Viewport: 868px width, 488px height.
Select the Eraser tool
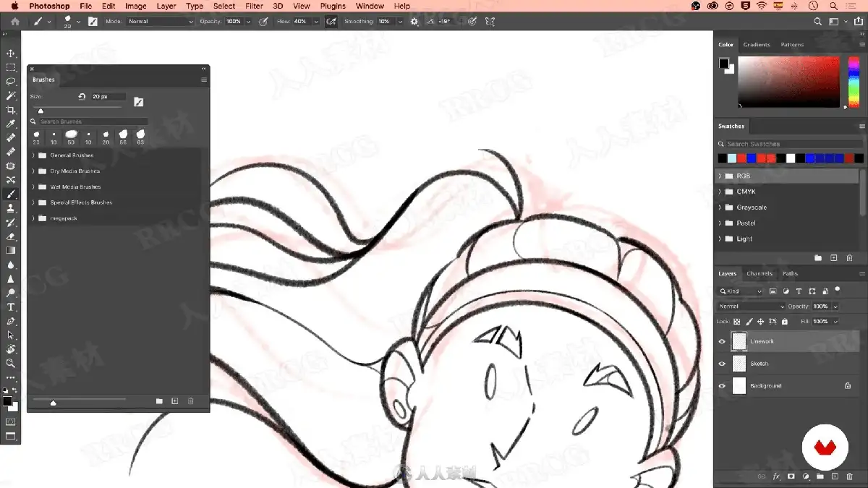[11, 236]
